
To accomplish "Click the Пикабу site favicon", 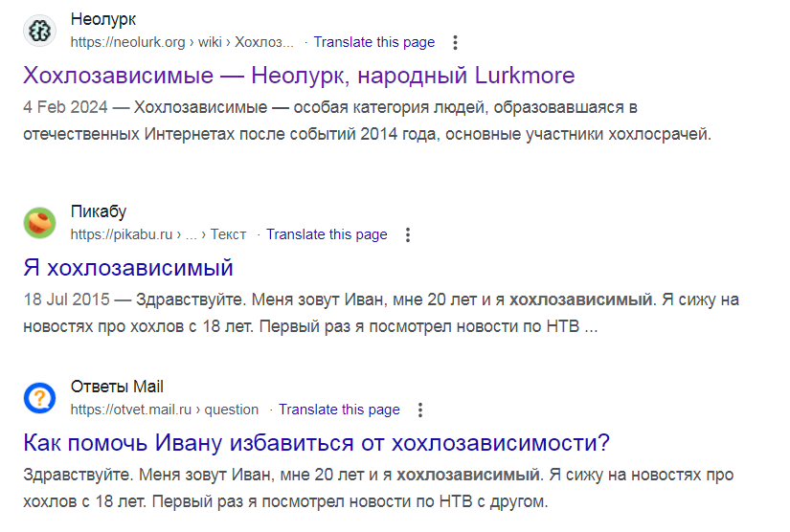I will (39, 223).
